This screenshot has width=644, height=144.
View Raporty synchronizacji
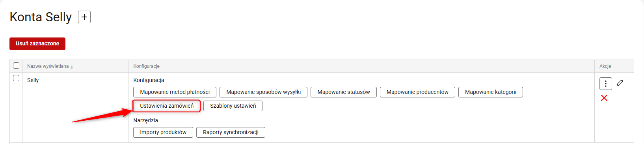(x=231, y=132)
